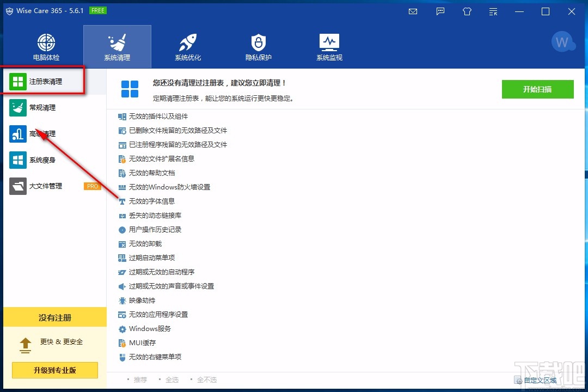The width and height of the screenshot is (588, 392).
Task: Open the feedback chat icon
Action: click(440, 11)
